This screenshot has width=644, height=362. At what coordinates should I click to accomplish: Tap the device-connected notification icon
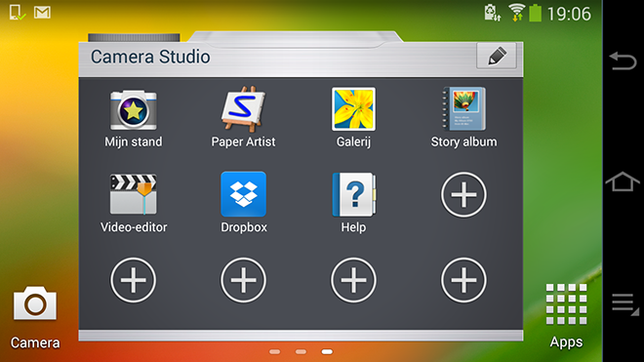[18, 13]
